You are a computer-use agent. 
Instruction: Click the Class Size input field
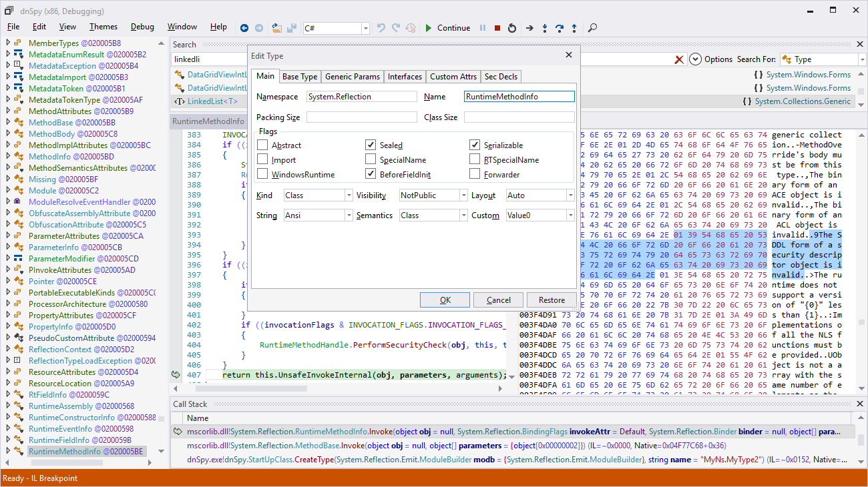tap(519, 117)
